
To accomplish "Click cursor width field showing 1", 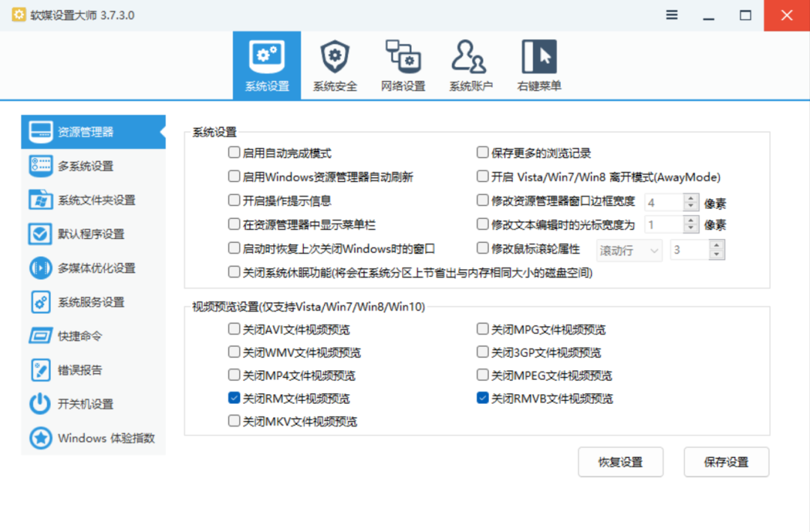I will pyautogui.click(x=664, y=224).
